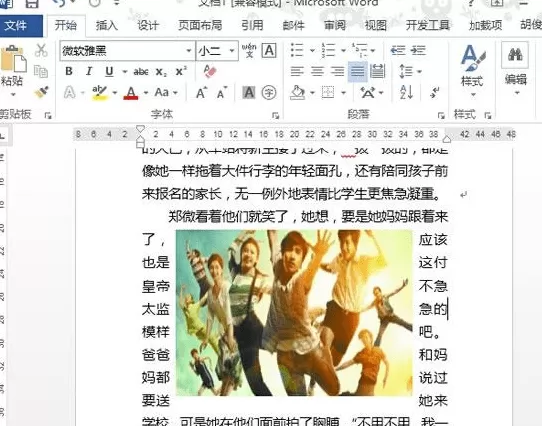Screen dimensions: 542x426
Task: Toggle Italic formatting
Action: pyautogui.click(x=89, y=71)
